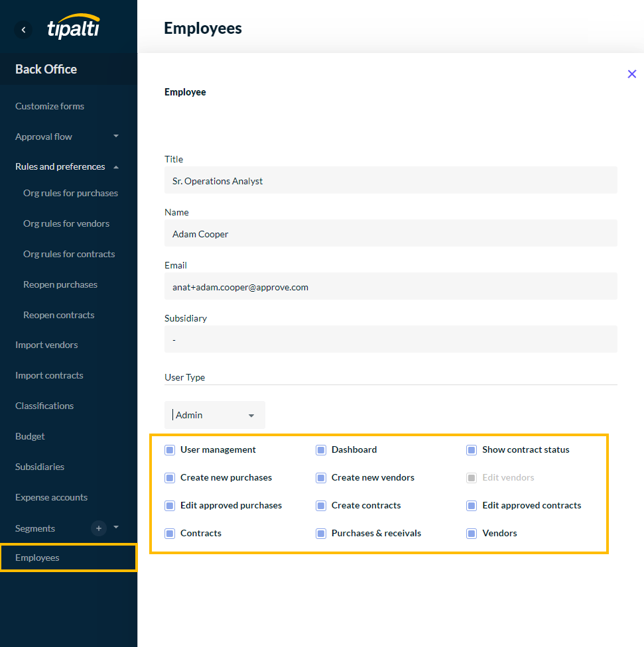Image resolution: width=644 pixels, height=647 pixels.
Task: Toggle Show contract status checkbox
Action: 472,449
